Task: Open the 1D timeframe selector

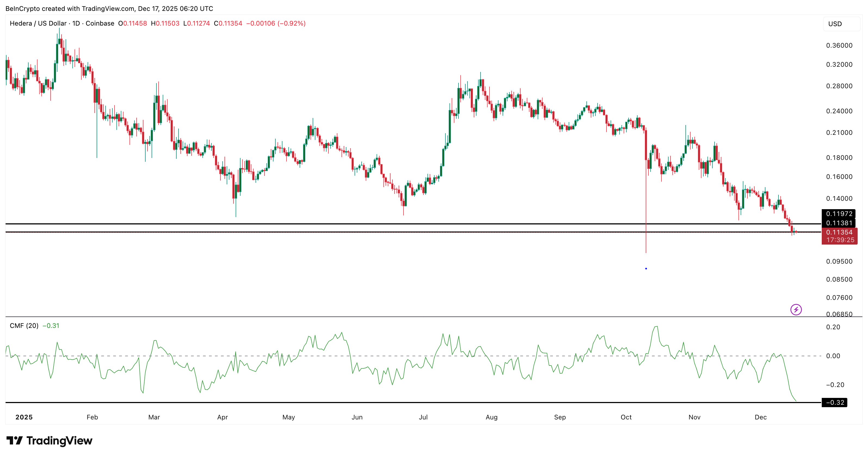Action: (x=76, y=24)
